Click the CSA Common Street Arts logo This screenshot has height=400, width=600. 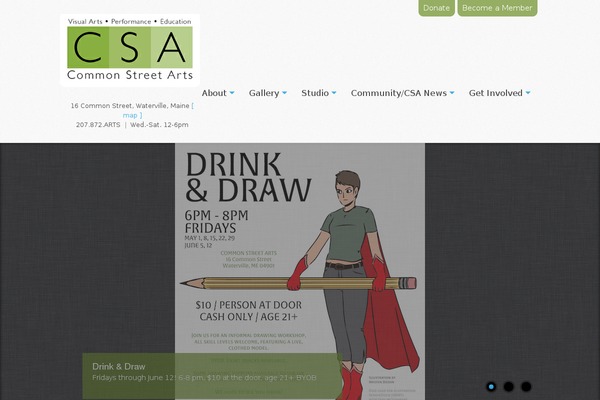(129, 50)
